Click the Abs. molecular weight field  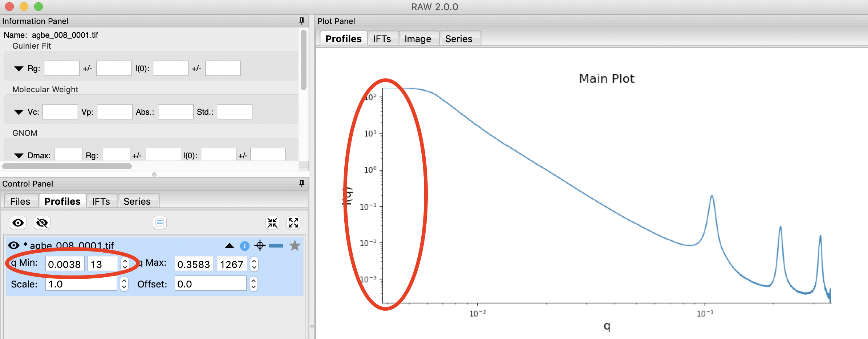pos(176,112)
